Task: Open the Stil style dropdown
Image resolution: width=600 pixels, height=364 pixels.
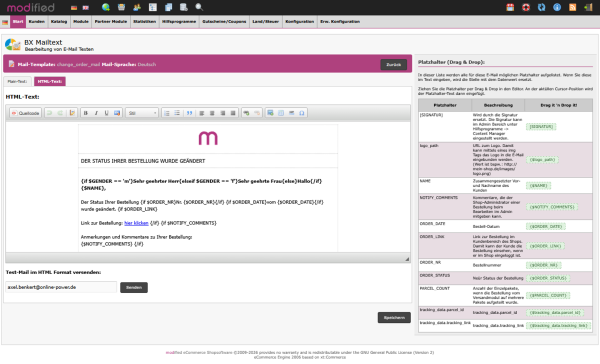Action: click(x=142, y=113)
